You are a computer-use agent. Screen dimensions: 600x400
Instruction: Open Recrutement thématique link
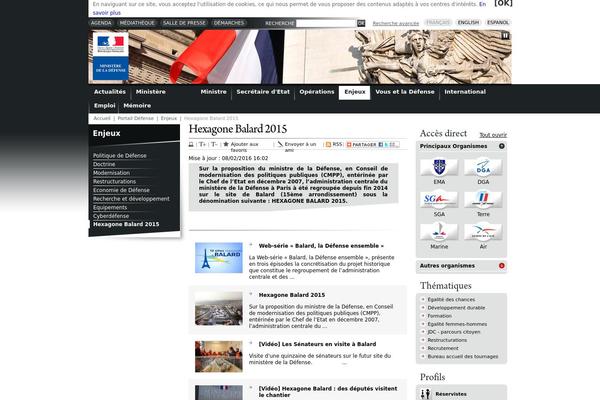[x=443, y=348]
